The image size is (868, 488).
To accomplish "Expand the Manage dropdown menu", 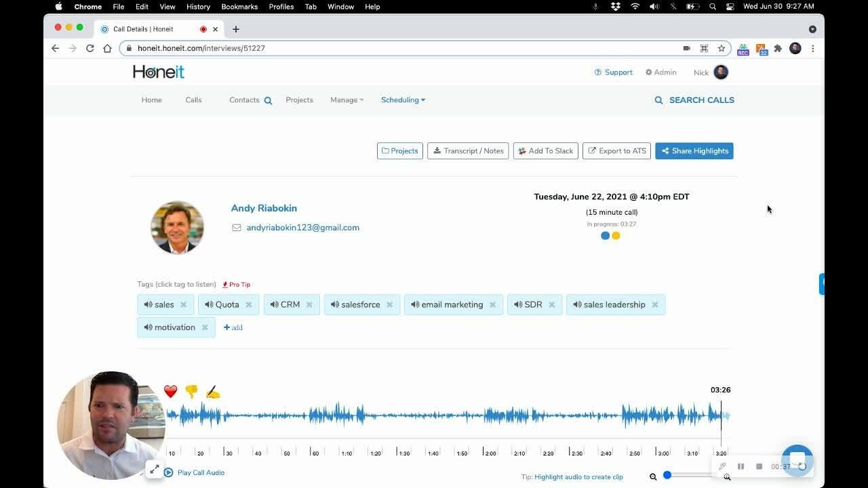I will tap(347, 100).
